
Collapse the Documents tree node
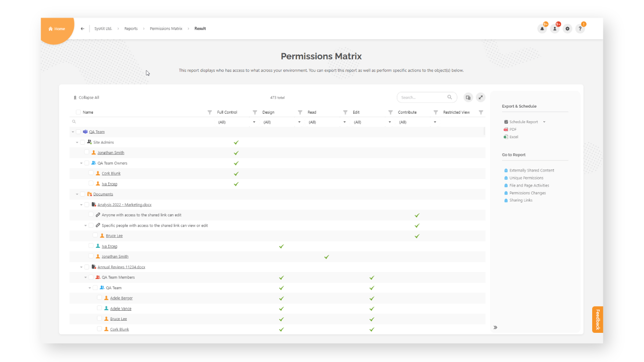click(x=76, y=194)
